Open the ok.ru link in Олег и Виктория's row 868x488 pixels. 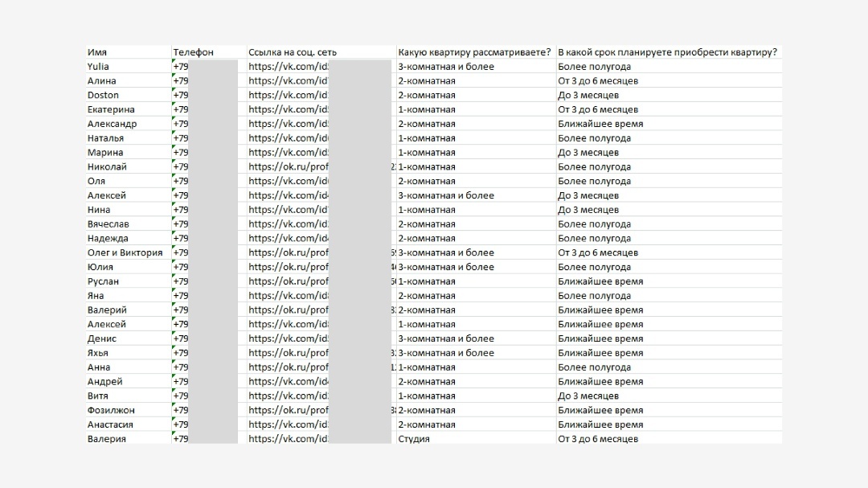tap(289, 252)
